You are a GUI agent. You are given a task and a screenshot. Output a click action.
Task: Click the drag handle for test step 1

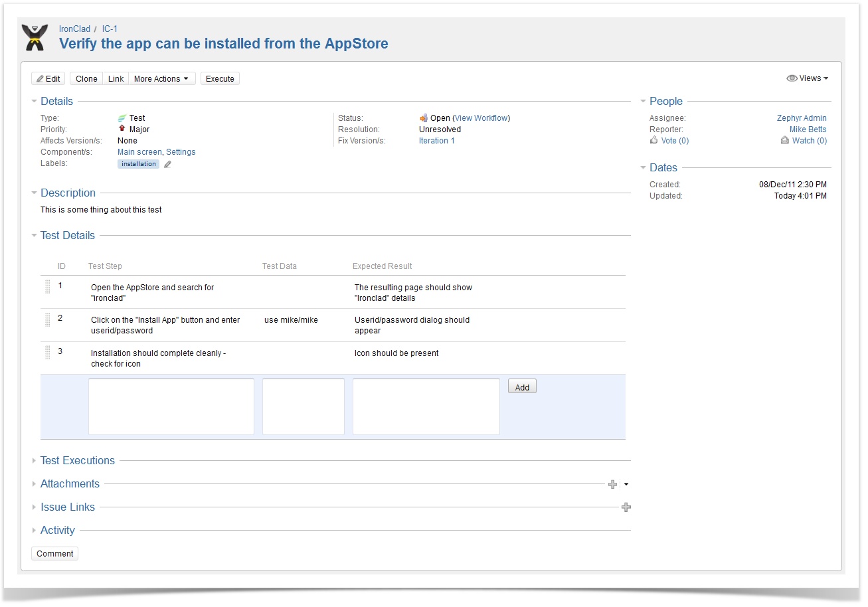click(x=48, y=287)
